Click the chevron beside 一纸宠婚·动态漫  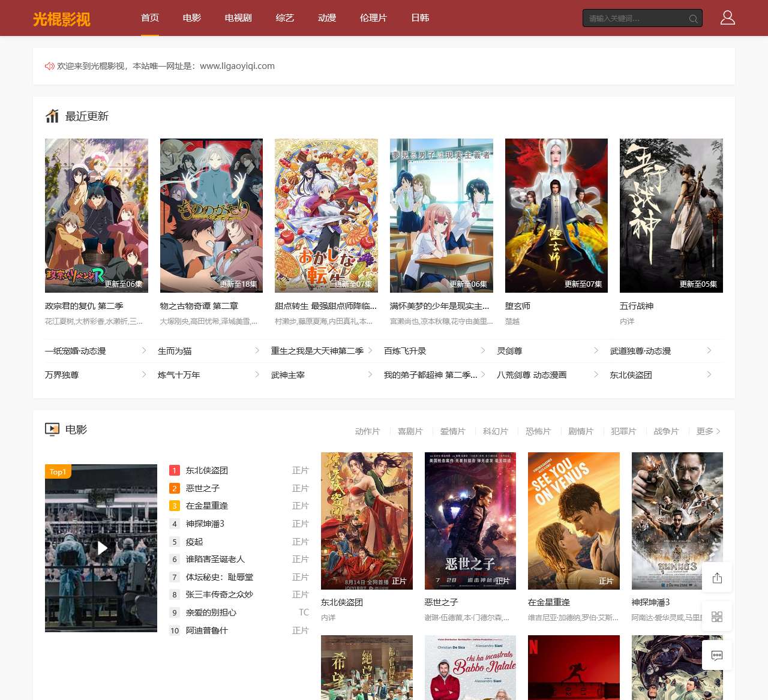click(144, 350)
